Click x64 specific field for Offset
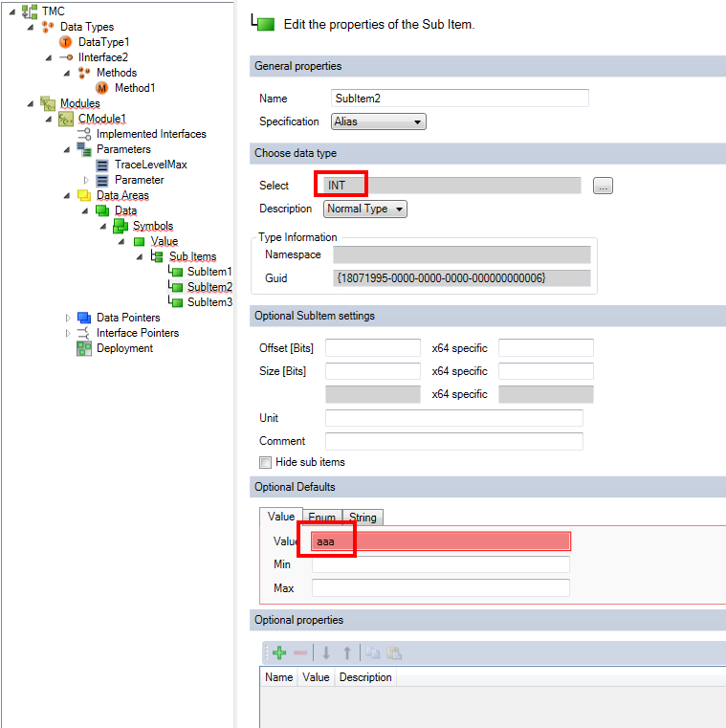Image resolution: width=726 pixels, height=728 pixels. click(x=546, y=348)
